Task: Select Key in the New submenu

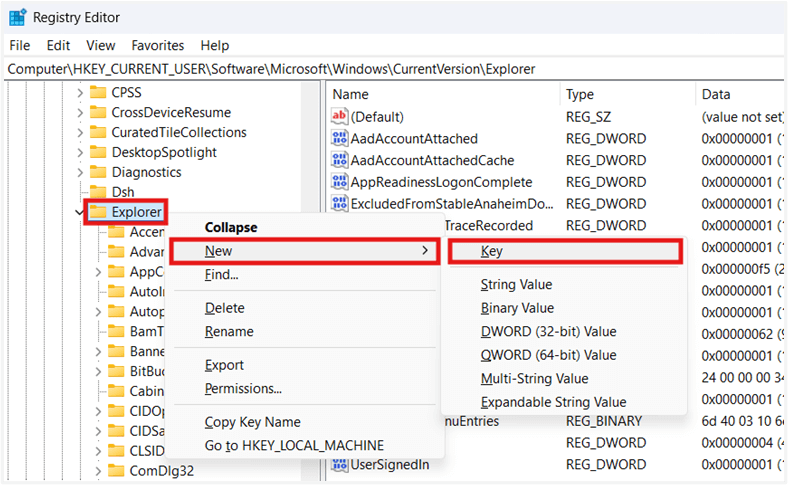Action: (x=565, y=251)
